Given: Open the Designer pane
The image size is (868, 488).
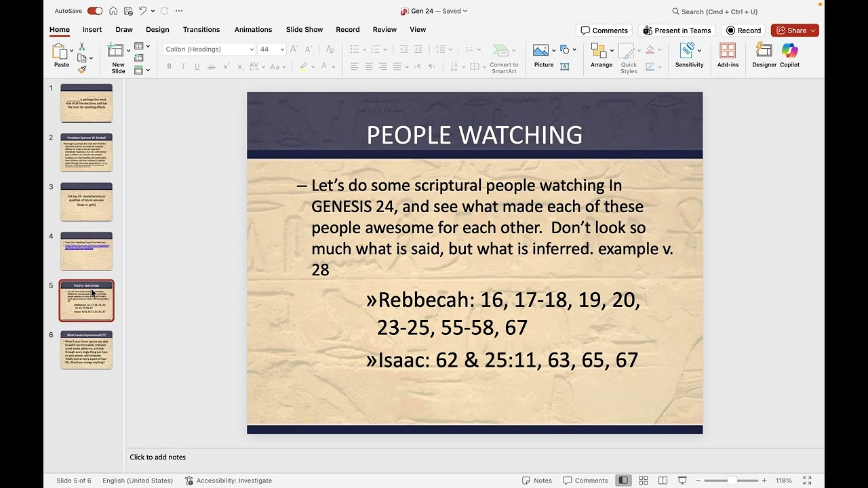Looking at the screenshot, I should point(764,55).
